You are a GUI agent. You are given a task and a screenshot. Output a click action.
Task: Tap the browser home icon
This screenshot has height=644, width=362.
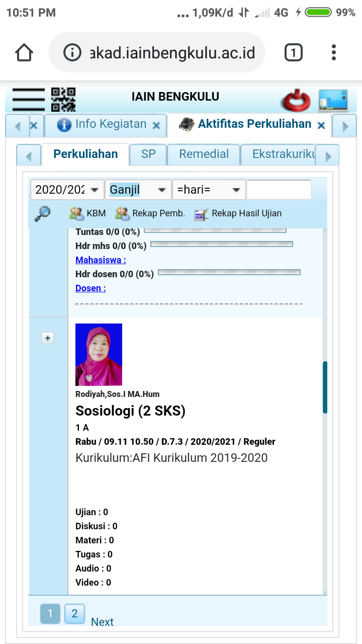tap(25, 52)
